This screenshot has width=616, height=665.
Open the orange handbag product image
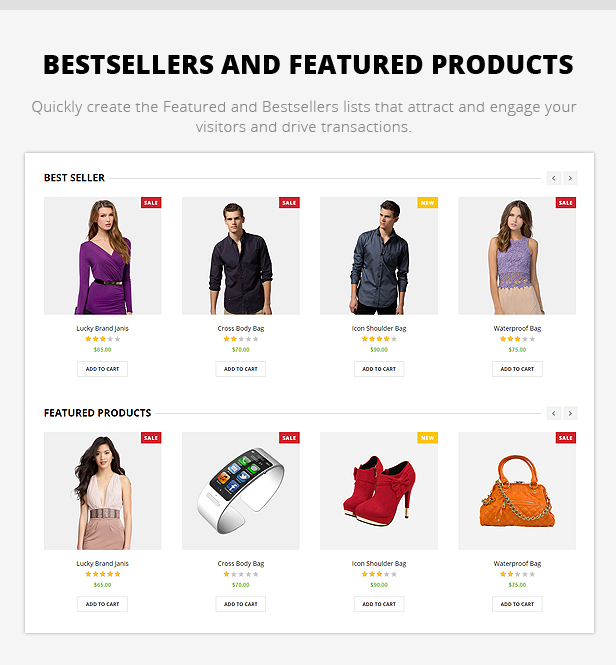point(517,491)
